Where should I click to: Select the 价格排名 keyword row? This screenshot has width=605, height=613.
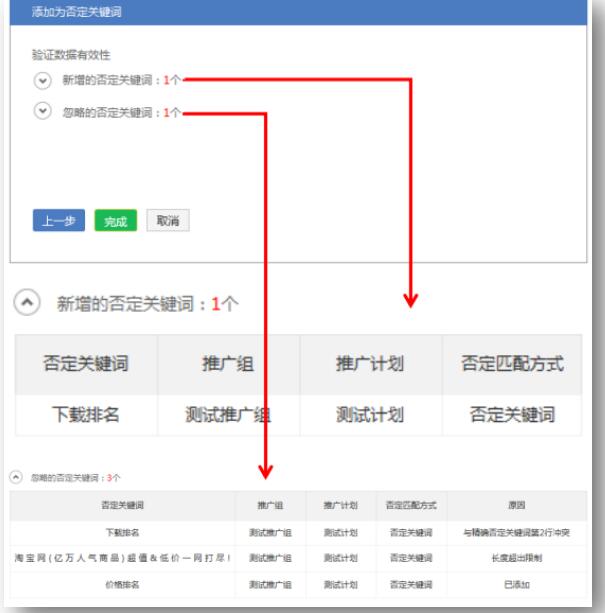pos(123,583)
